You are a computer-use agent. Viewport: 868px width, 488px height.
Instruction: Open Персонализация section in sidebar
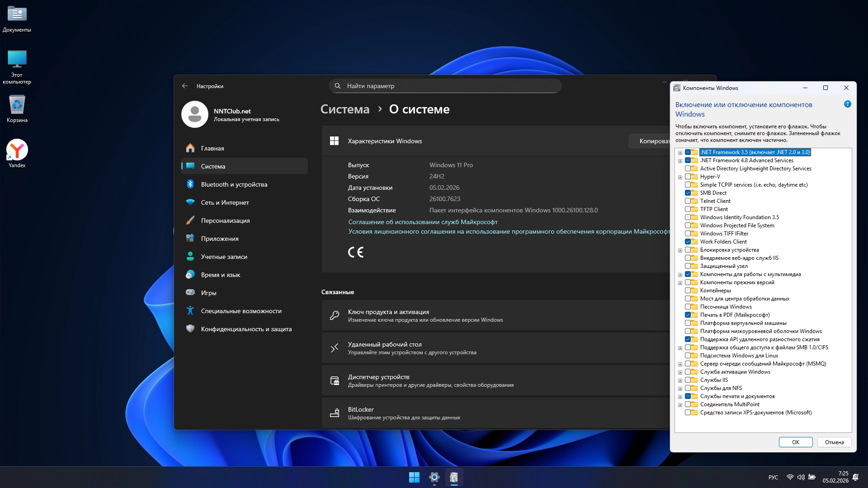click(x=225, y=221)
